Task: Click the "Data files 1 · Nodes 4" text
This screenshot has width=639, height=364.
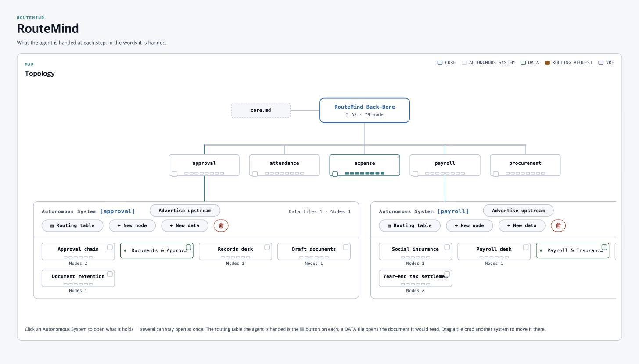Action: (x=319, y=211)
